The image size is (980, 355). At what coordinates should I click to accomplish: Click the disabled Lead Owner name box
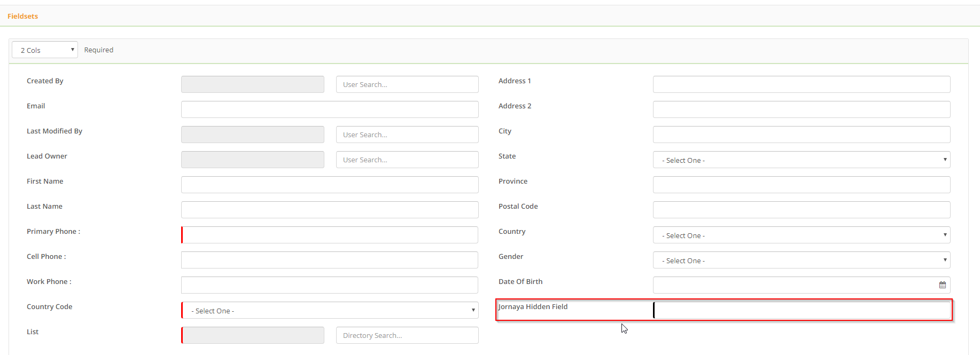[x=253, y=160]
